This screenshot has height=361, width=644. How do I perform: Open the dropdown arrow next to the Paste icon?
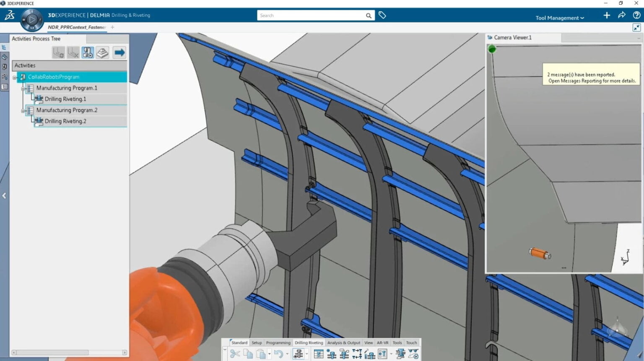(269, 354)
